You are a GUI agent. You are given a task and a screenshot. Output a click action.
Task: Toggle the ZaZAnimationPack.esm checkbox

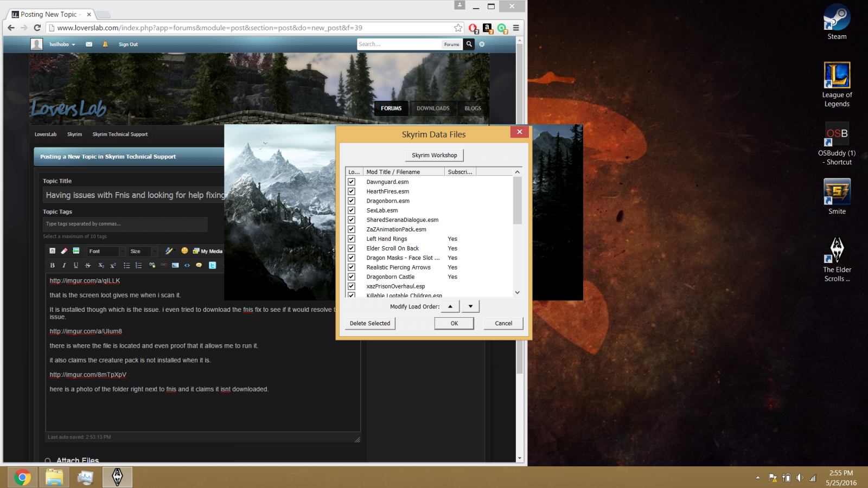[x=352, y=229]
